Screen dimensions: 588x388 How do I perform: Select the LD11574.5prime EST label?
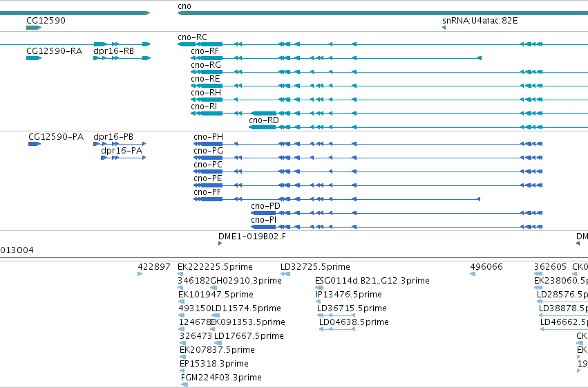coord(247,309)
